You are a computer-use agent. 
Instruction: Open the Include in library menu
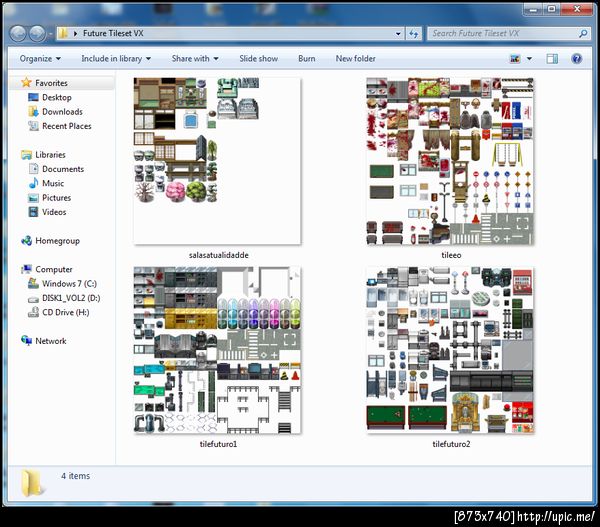coord(116,59)
